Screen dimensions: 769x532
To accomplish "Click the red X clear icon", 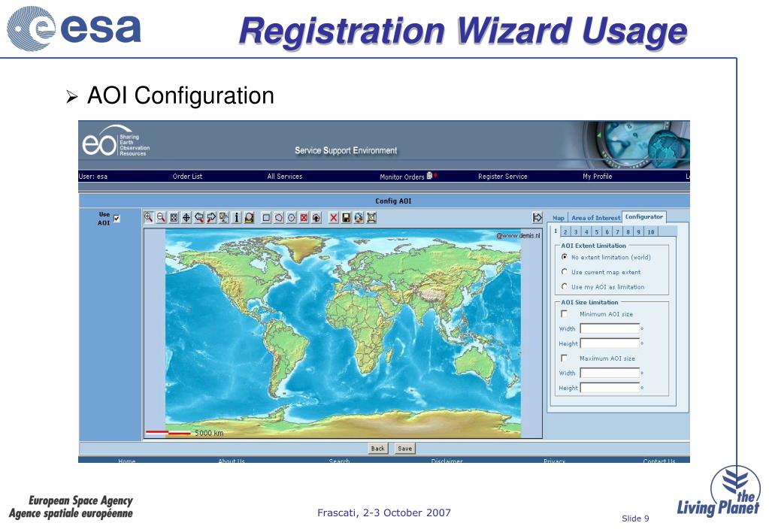I will pyautogui.click(x=334, y=217).
